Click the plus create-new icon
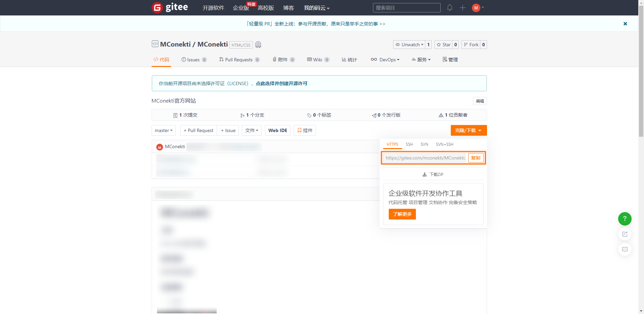Viewport: 644px width, 314px height. point(463,8)
